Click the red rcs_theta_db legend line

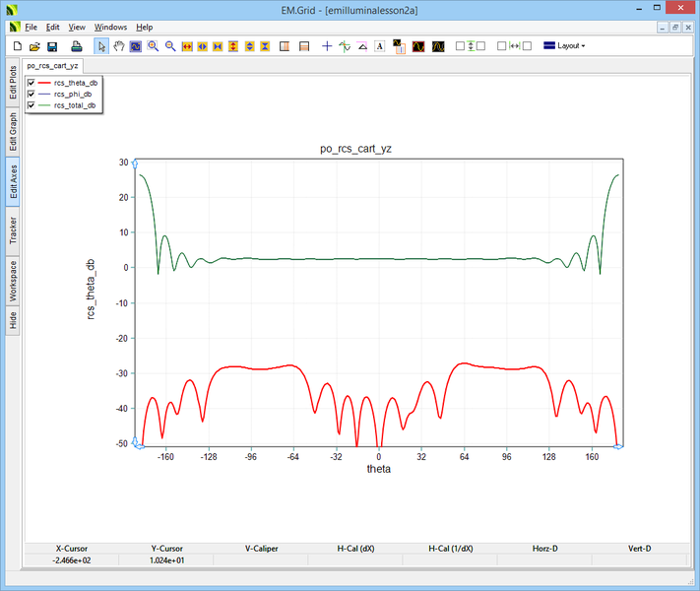click(43, 83)
